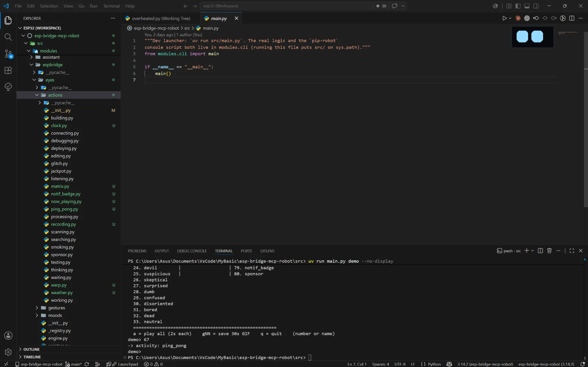Click the Ln 7, Col 1 position indicator

pos(357,364)
